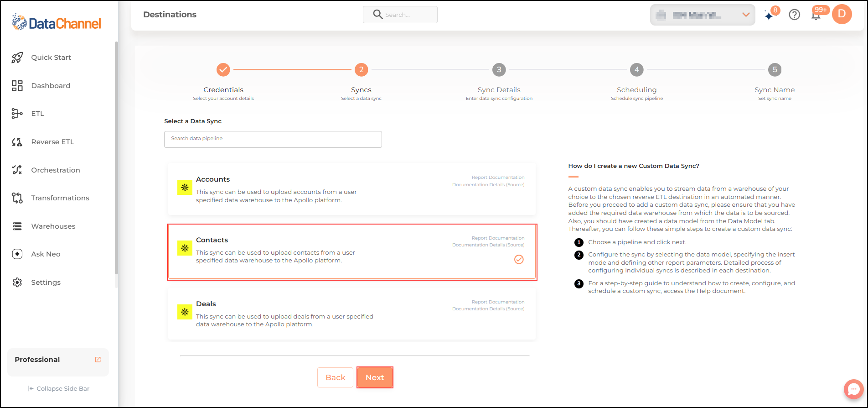Click the search magnifier icon

click(x=377, y=15)
